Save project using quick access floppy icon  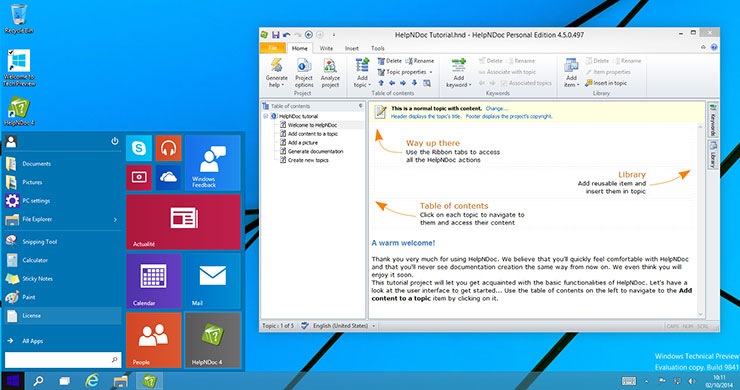276,35
